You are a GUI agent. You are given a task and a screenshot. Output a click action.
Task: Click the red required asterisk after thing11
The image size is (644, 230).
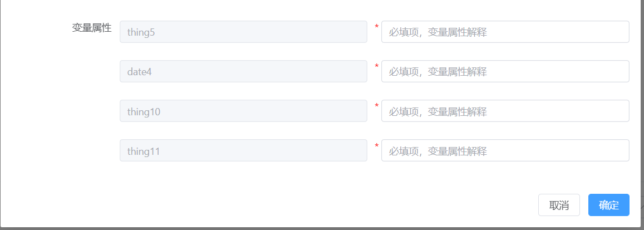click(x=377, y=145)
